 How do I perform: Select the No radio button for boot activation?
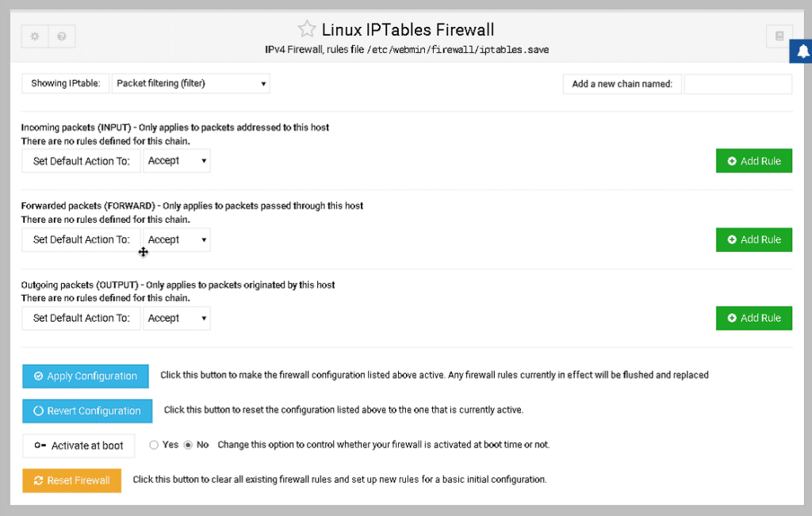[x=187, y=445]
